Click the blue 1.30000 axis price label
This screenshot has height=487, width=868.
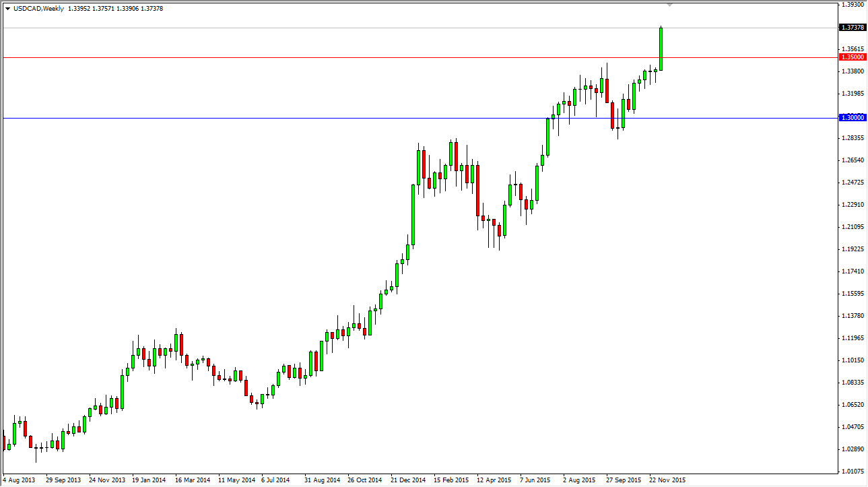click(853, 117)
